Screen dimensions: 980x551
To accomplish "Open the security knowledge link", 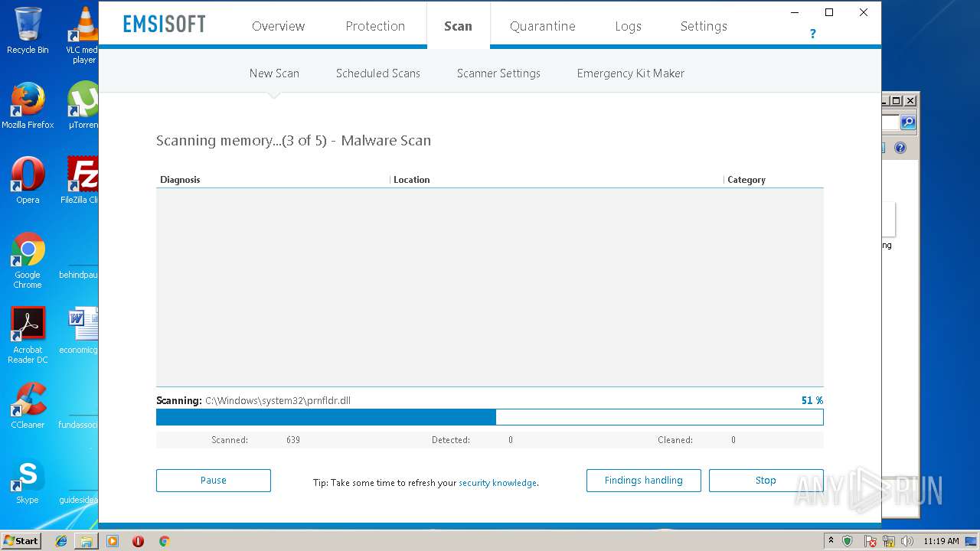I will coord(498,483).
